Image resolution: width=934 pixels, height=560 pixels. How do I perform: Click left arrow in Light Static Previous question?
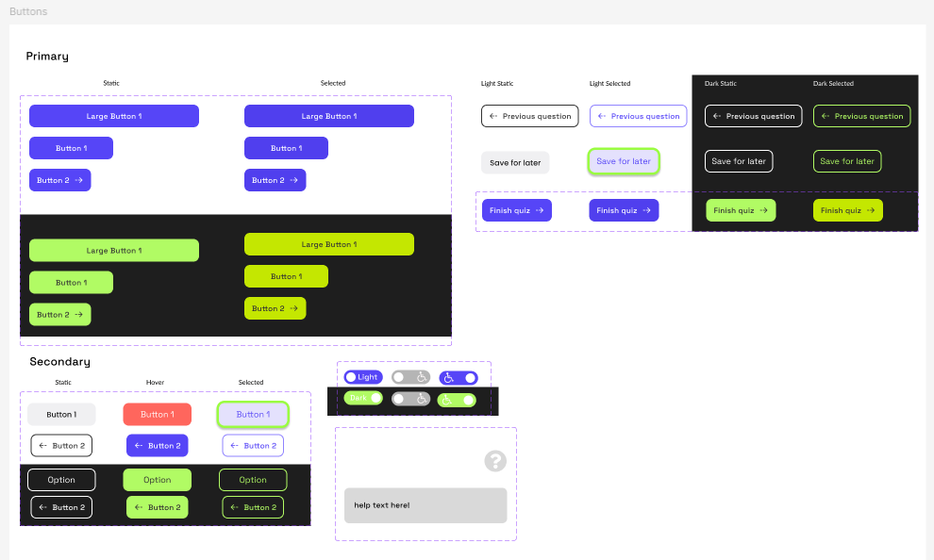(493, 116)
